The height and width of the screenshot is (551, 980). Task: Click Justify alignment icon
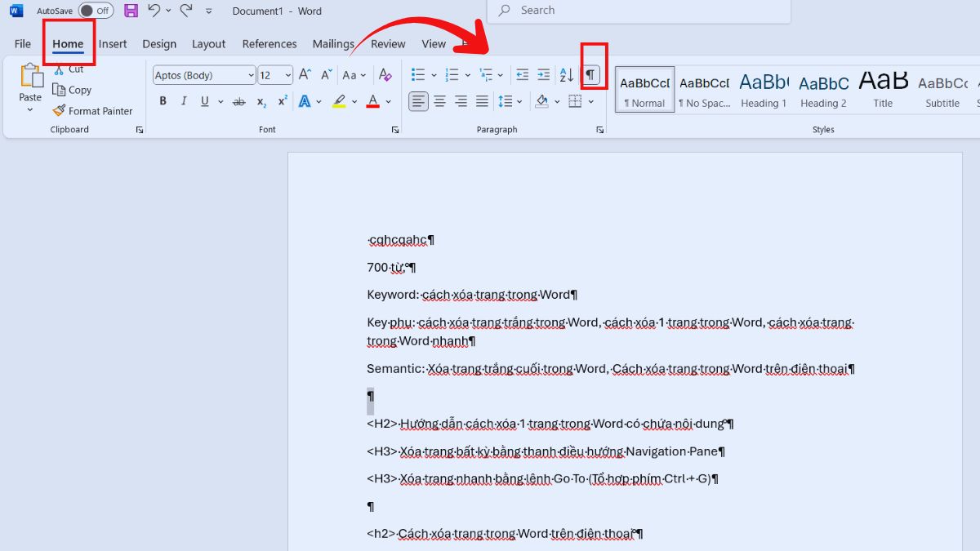(x=482, y=101)
